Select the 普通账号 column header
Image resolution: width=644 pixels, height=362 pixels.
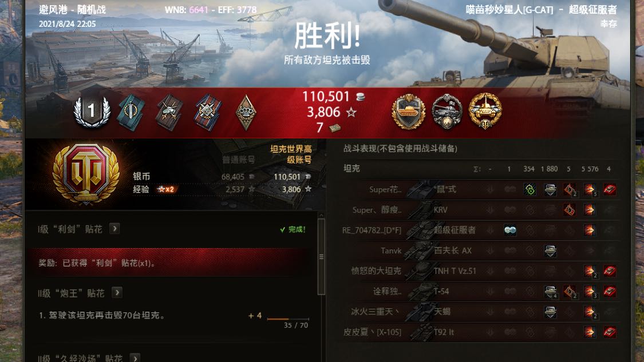coord(239,160)
